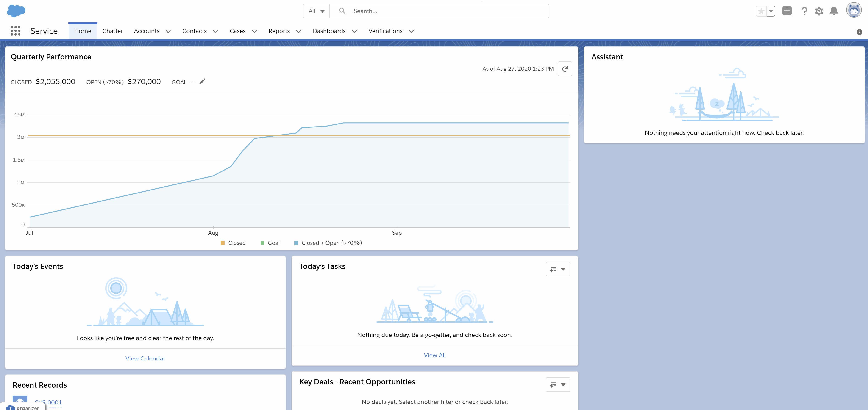Edit goal with the pencil icon

(202, 82)
